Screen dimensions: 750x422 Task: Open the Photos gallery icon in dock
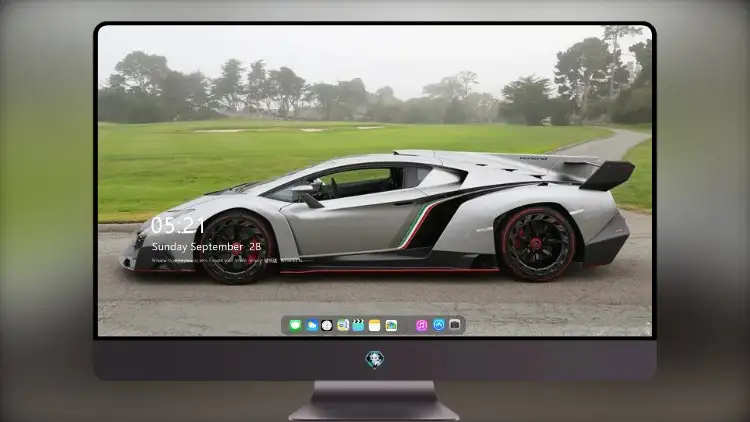point(391,325)
